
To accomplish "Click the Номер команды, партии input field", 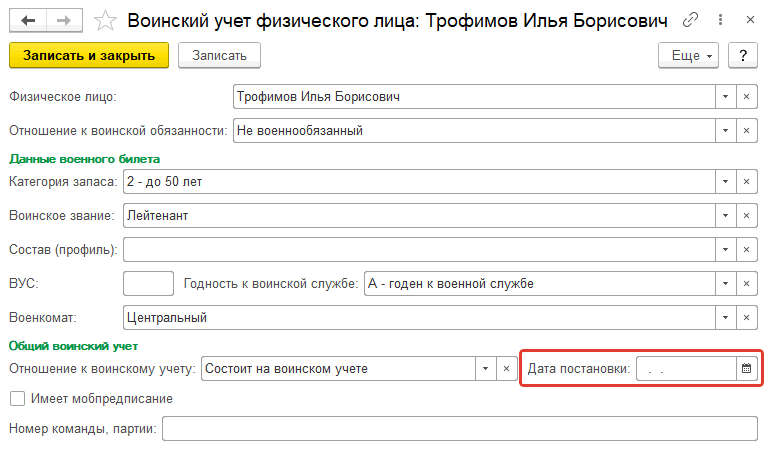I will [460, 429].
